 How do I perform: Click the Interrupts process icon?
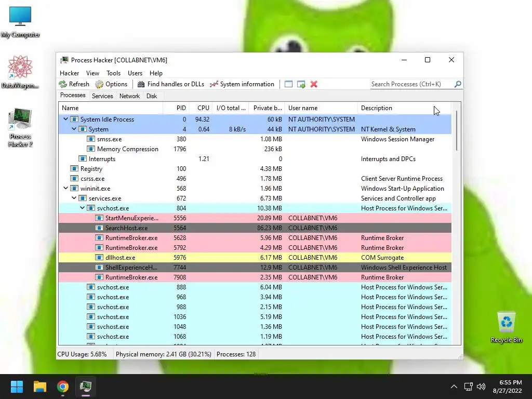[83, 159]
